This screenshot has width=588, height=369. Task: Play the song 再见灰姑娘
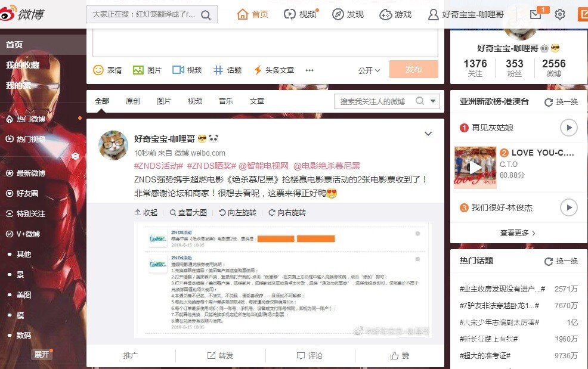tap(568, 128)
